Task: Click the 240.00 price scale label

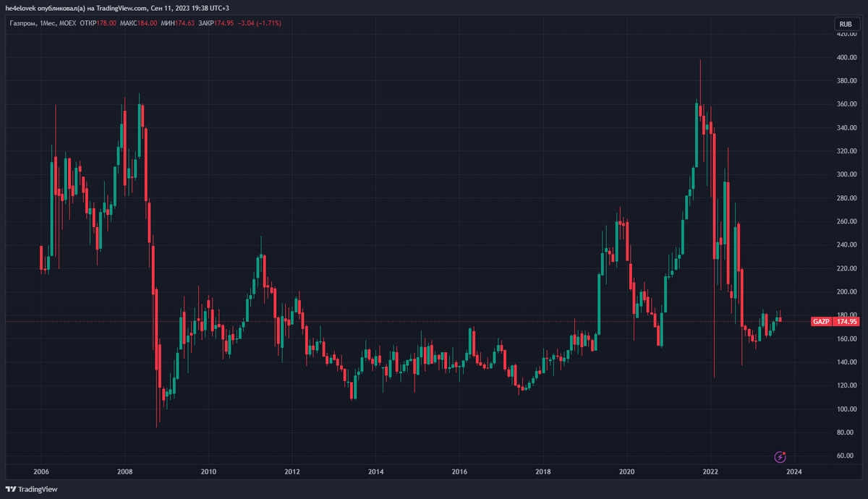Action: click(847, 244)
